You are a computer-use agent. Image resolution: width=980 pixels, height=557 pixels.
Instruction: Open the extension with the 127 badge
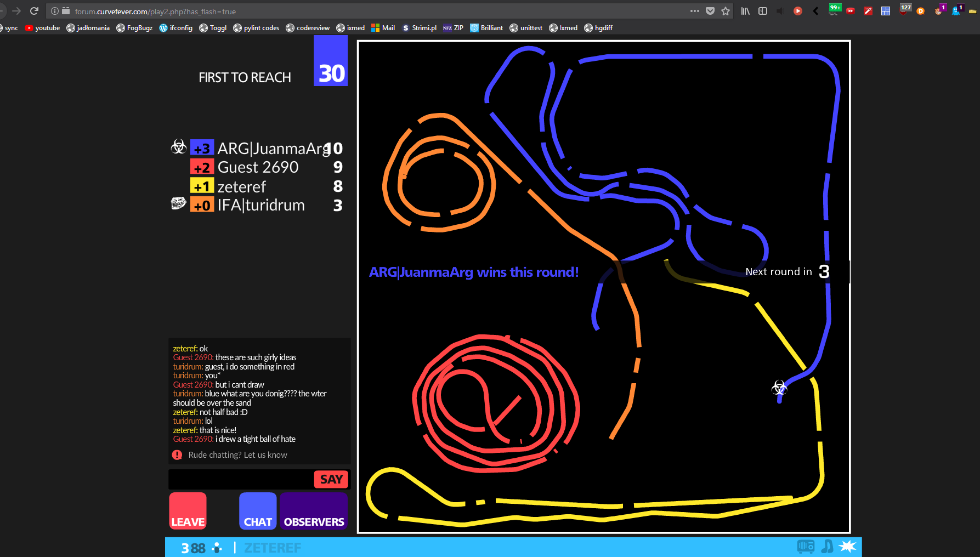coord(905,10)
